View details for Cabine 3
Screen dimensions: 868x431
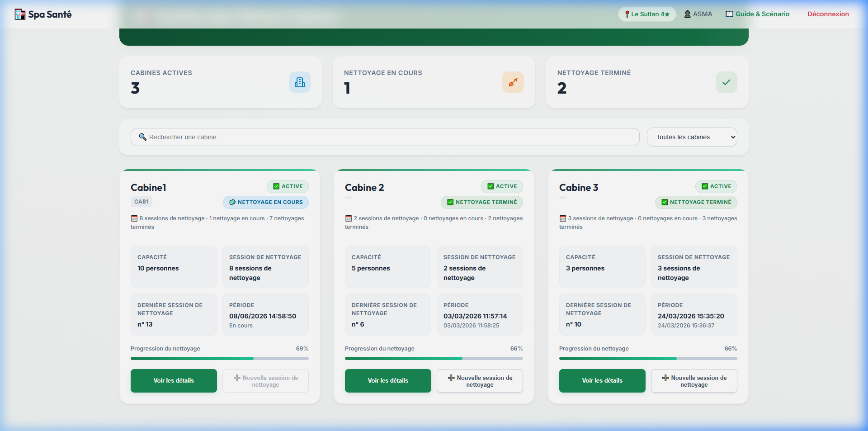[x=602, y=381]
